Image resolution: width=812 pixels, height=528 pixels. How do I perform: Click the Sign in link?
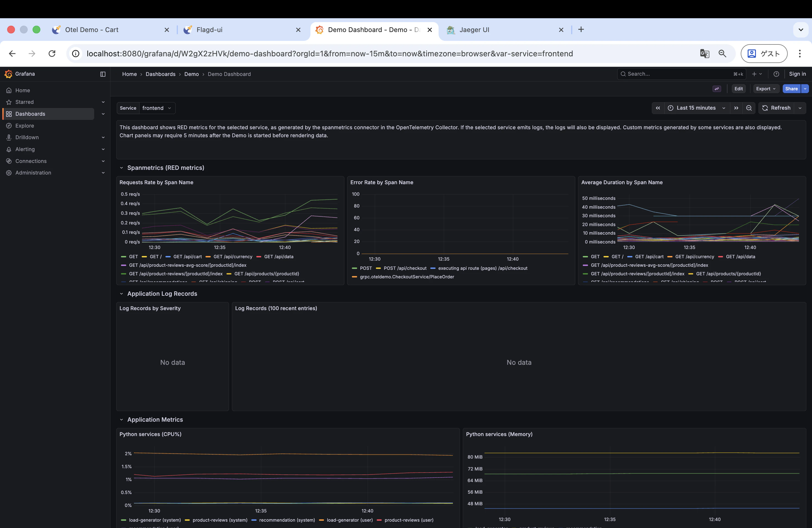pos(797,74)
